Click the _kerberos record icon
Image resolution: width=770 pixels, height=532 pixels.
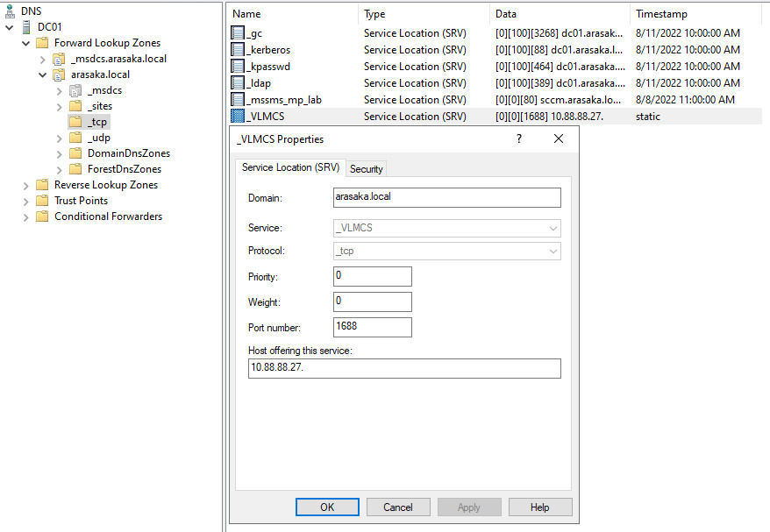coord(237,50)
